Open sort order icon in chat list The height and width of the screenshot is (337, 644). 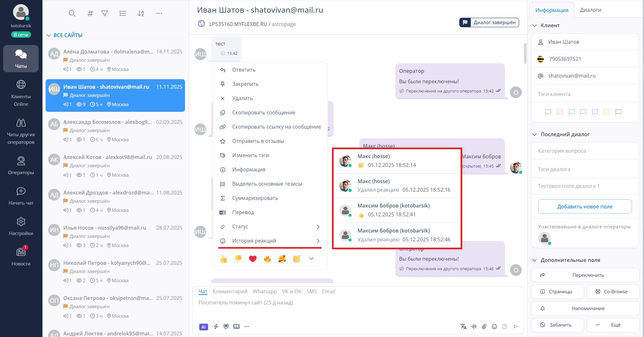tap(141, 13)
